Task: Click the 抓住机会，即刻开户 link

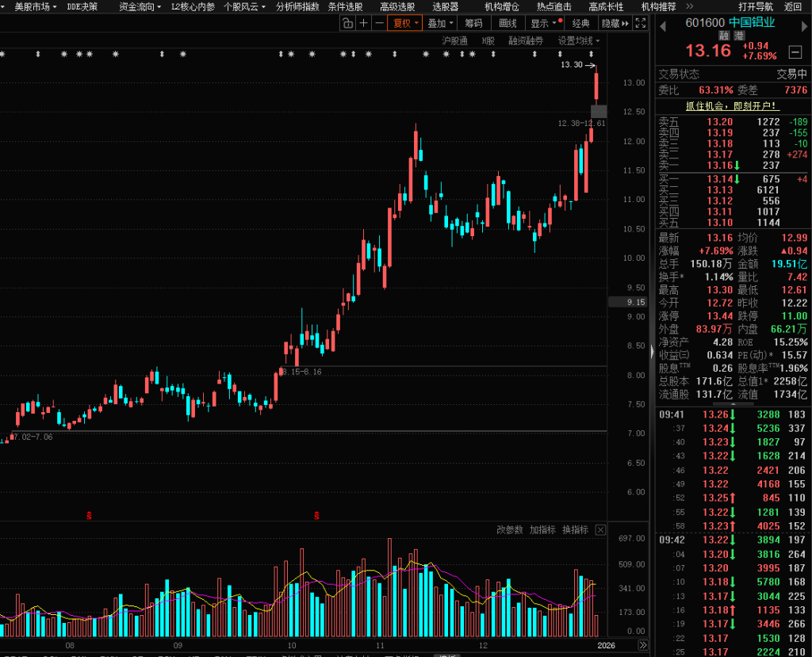Action: [x=732, y=105]
